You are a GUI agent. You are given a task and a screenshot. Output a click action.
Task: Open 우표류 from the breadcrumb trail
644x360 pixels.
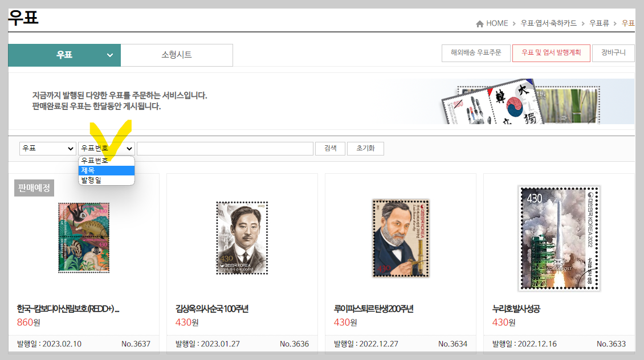601,23
